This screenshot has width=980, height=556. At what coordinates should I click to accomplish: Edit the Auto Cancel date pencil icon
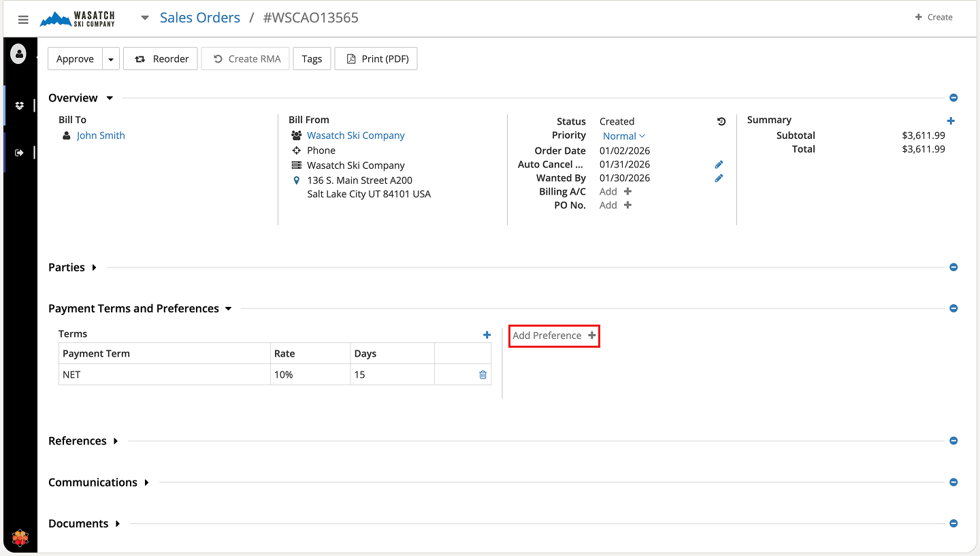click(719, 165)
